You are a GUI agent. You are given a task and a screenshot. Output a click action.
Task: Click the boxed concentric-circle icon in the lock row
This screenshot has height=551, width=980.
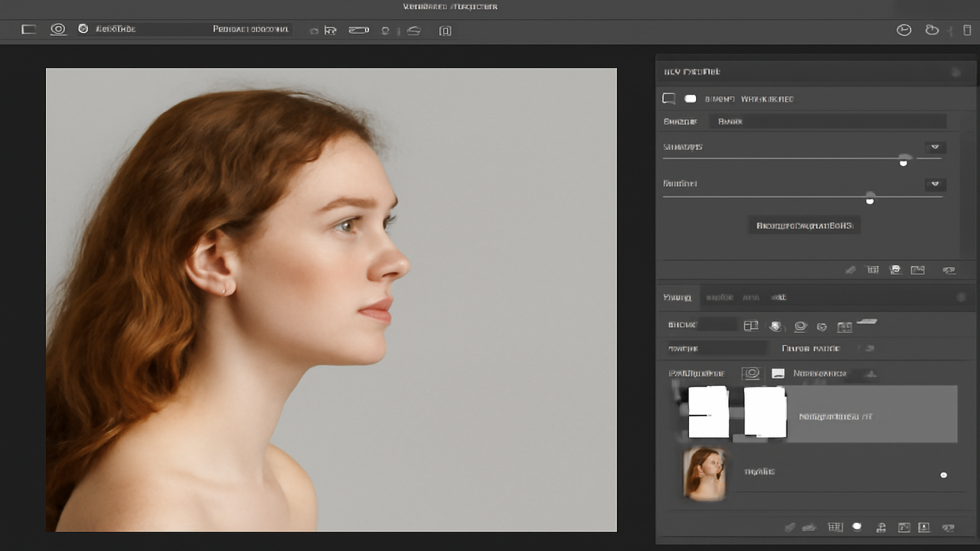[x=751, y=373]
